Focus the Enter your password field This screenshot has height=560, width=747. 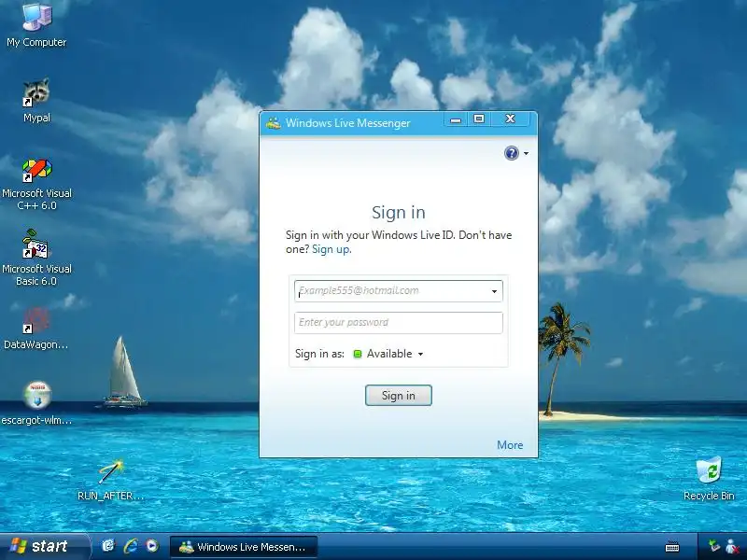point(399,322)
